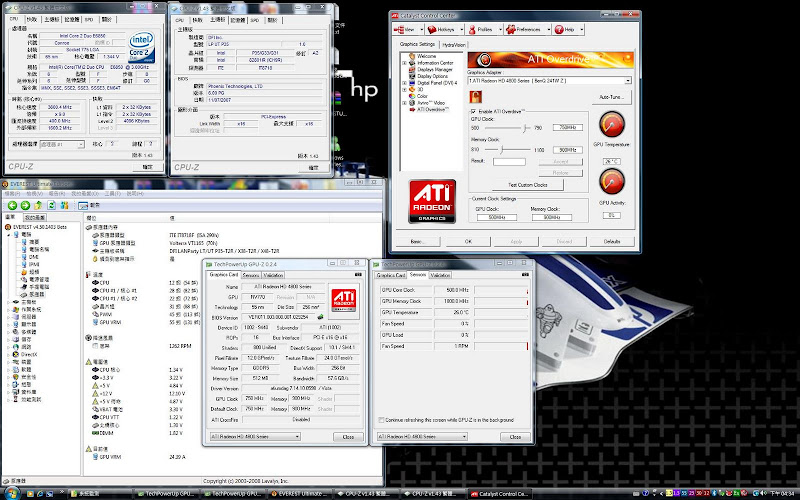Open the Validation tab in GPU-Z
This screenshot has width=800, height=500.
pyautogui.click(x=274, y=274)
